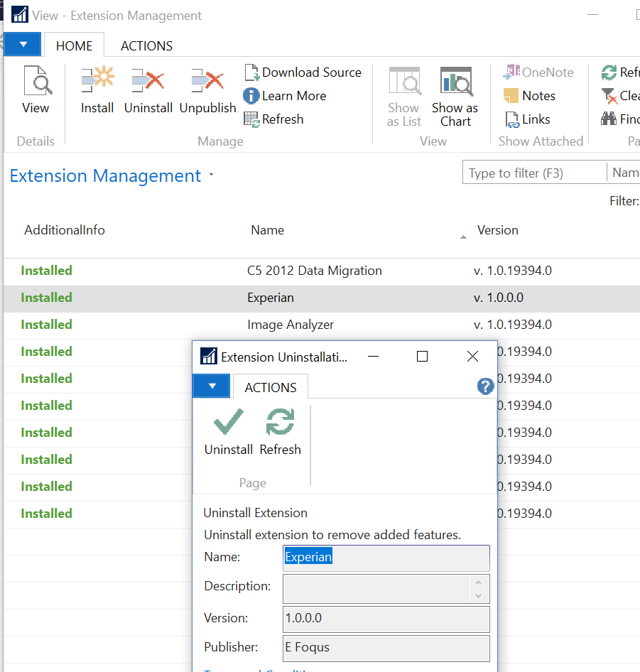
Task: Select the Image Analyzer extension row
Action: [322, 325]
